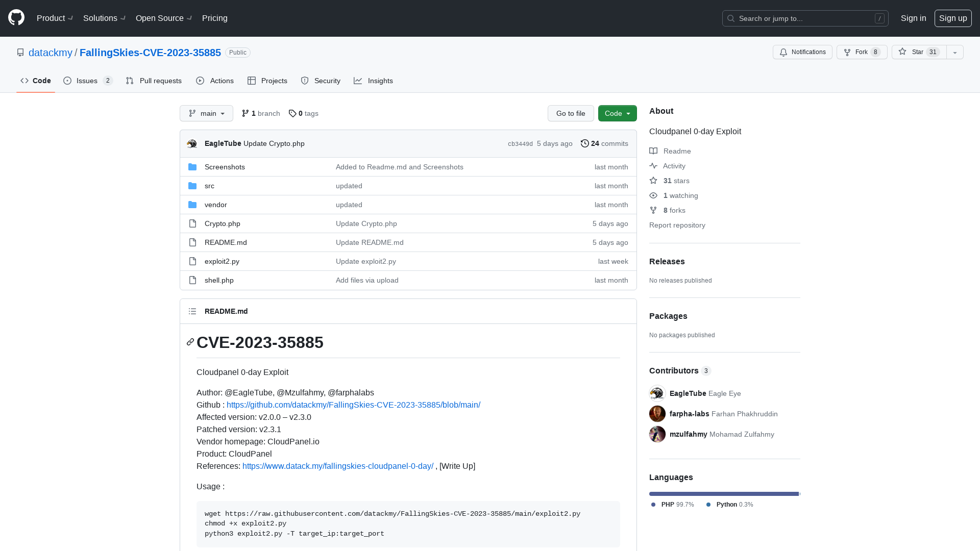Switch to the Insights tab
The height and width of the screenshot is (551, 980).
coord(374,81)
